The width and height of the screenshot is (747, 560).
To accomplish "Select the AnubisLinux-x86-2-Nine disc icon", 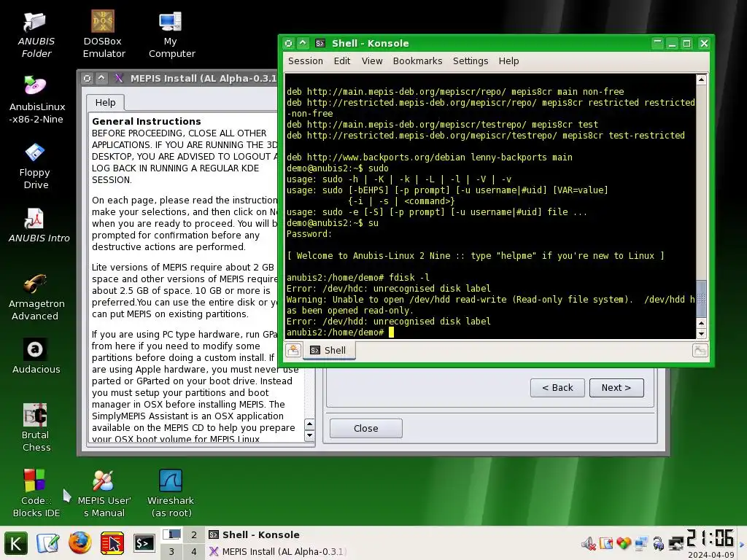I will click(36, 100).
